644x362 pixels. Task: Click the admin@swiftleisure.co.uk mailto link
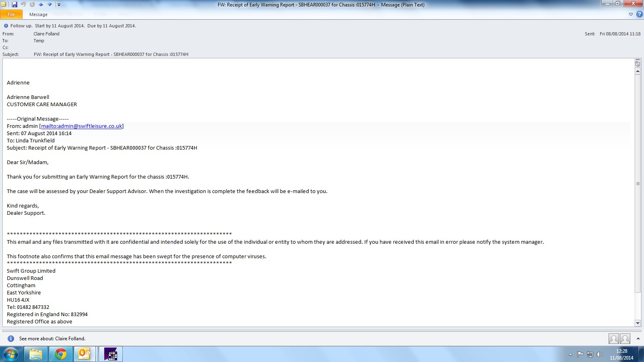81,126
